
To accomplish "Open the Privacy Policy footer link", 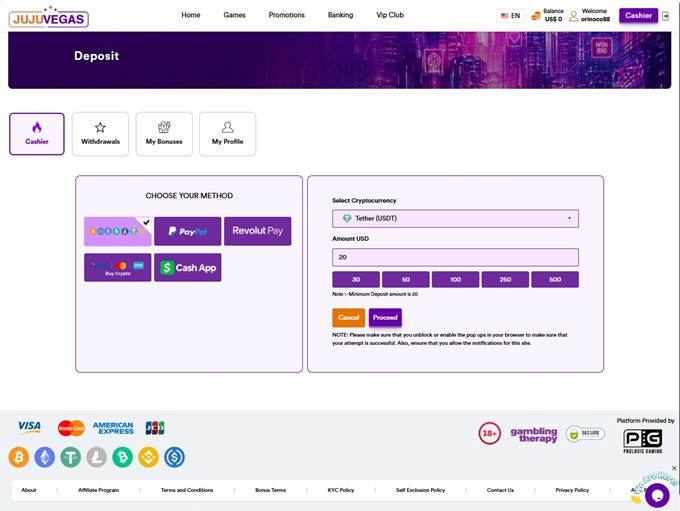I will [572, 490].
